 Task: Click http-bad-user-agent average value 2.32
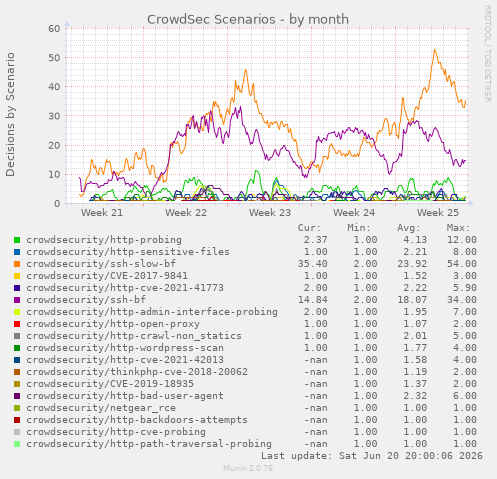(415, 396)
